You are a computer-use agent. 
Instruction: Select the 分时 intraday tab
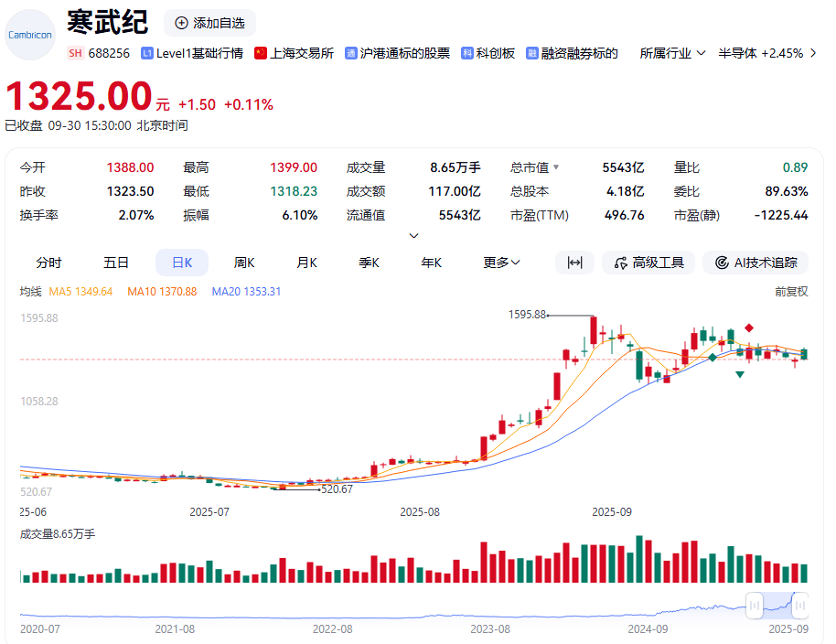coord(49,263)
